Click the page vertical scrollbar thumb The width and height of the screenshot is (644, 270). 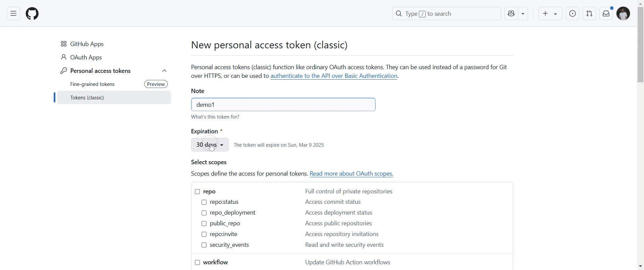coord(640,44)
